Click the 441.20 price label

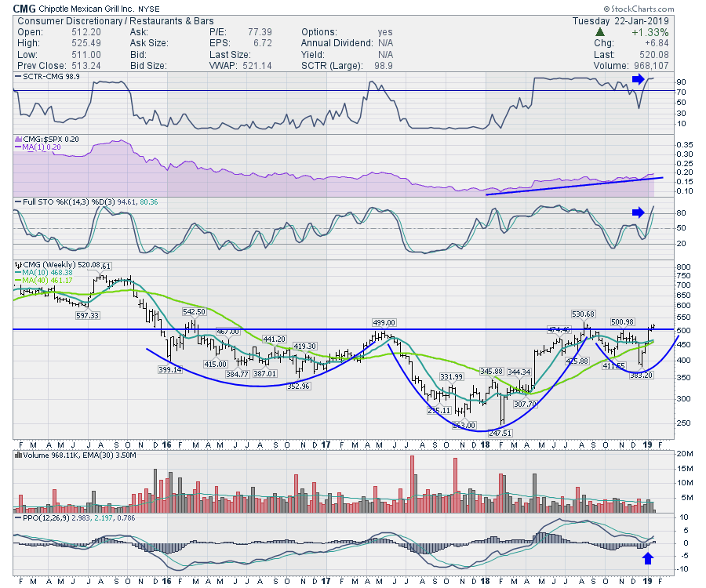click(x=275, y=339)
